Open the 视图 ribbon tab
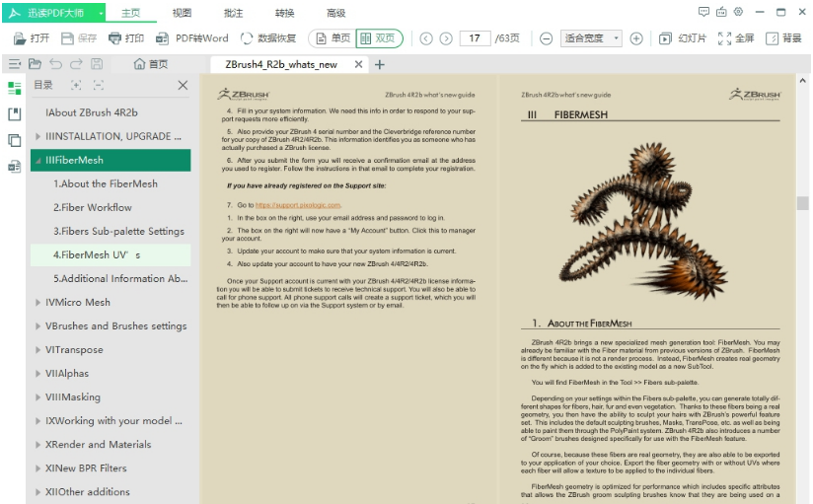Screen dimensions: 813x504 pyautogui.click(x=182, y=13)
